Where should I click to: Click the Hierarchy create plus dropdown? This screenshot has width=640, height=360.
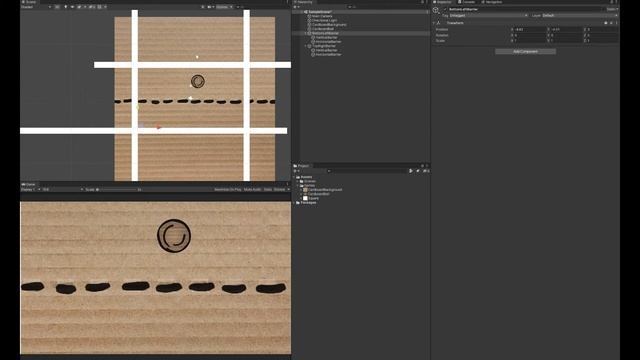[296, 7]
